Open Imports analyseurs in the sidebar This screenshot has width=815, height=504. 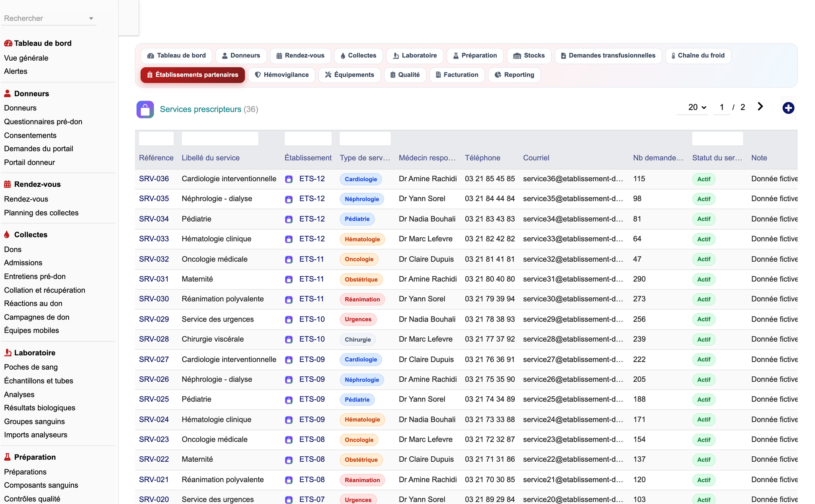(x=36, y=435)
